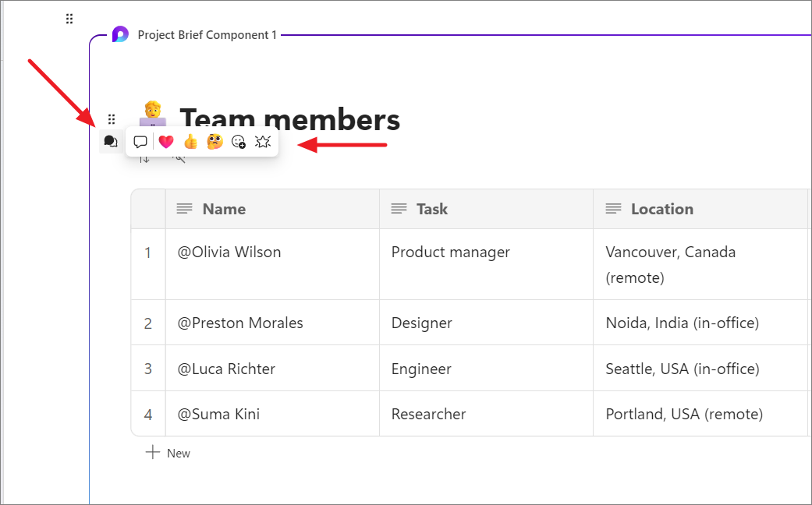
Task: Select row number 4 in table
Action: (148, 414)
